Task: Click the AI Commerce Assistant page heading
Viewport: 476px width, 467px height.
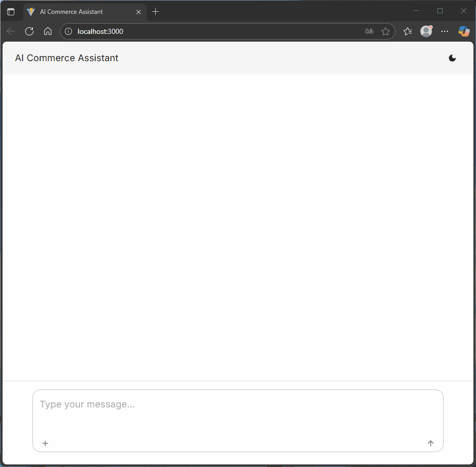Action: pyautogui.click(x=66, y=58)
